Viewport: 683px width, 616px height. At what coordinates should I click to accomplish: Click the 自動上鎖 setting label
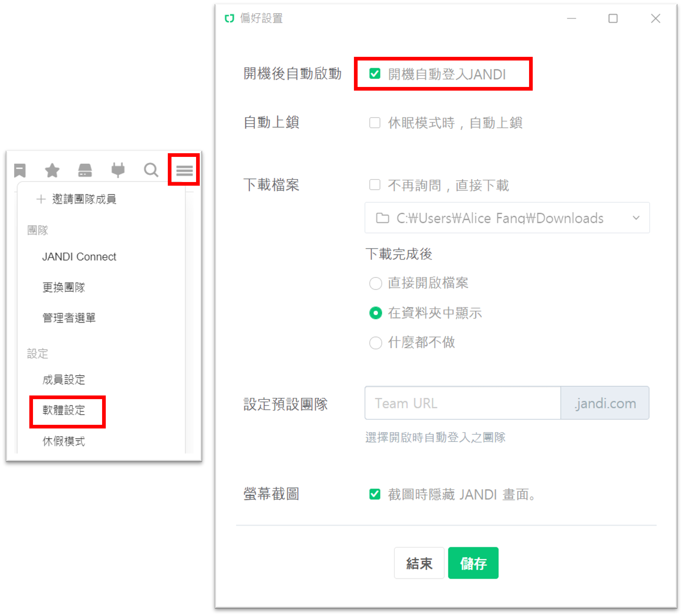pos(271,122)
